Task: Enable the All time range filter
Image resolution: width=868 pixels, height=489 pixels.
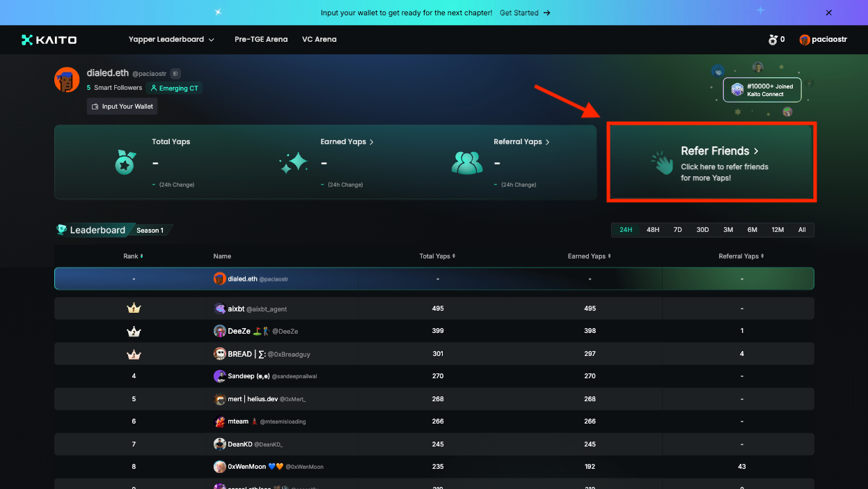Action: 802,229
